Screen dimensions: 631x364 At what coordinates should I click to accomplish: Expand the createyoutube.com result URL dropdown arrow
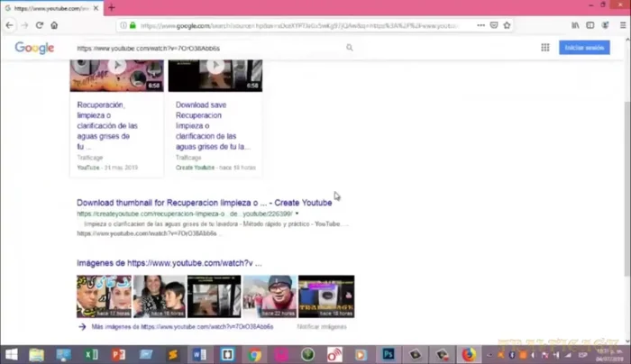(x=297, y=214)
